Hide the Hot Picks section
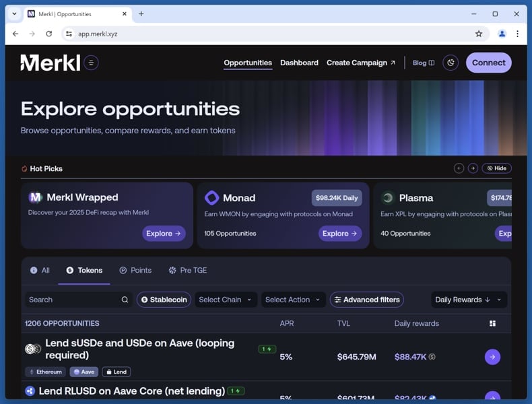The image size is (532, 404). coord(496,168)
